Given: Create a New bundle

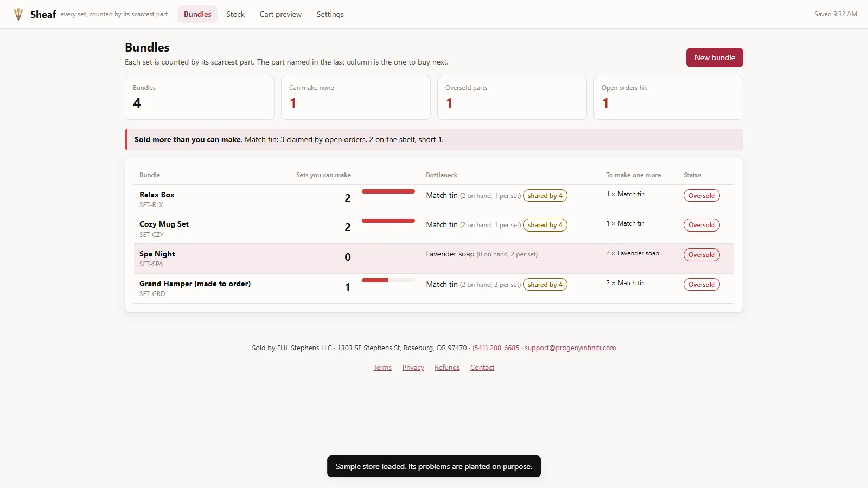Looking at the screenshot, I should [714, 57].
